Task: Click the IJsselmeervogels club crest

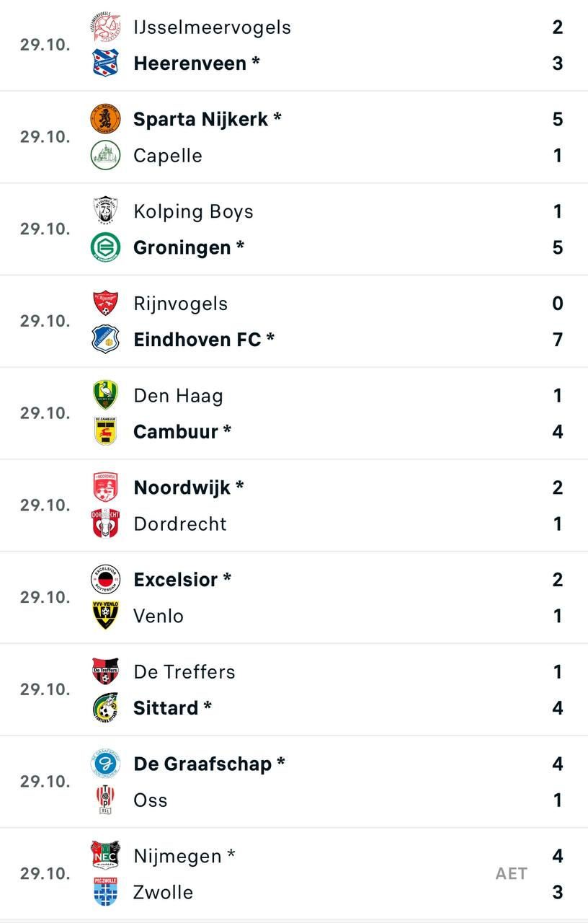Action: click(x=105, y=27)
